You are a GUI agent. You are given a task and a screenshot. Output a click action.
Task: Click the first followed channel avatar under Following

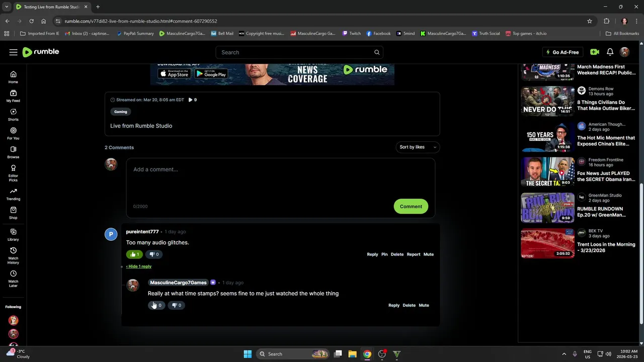point(14,320)
